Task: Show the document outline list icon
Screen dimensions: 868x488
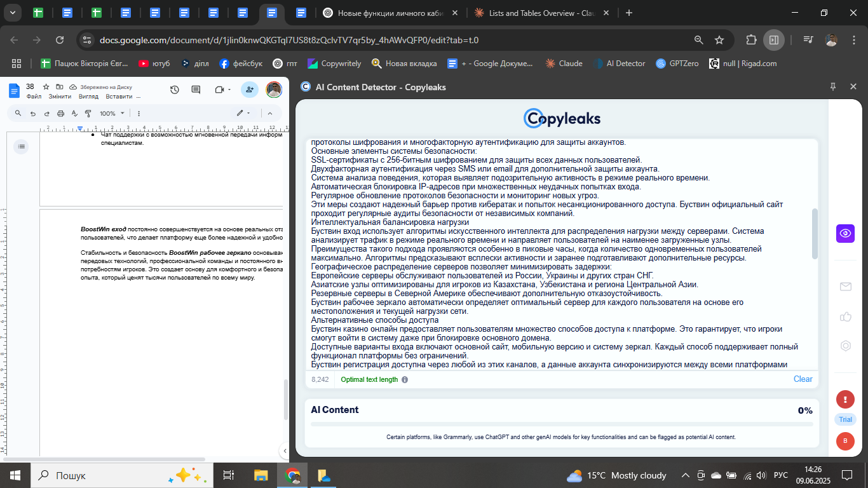Action: [x=22, y=147]
